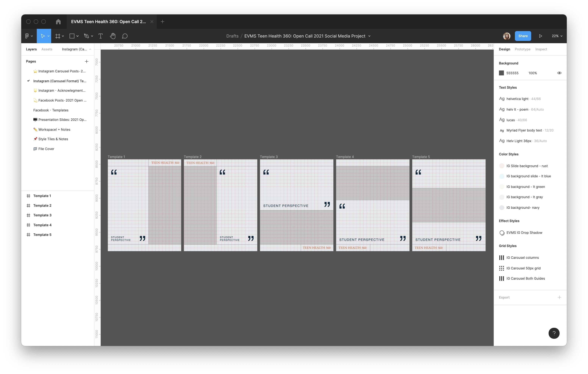Select the Pen tool
This screenshot has height=374, width=588.
86,36
